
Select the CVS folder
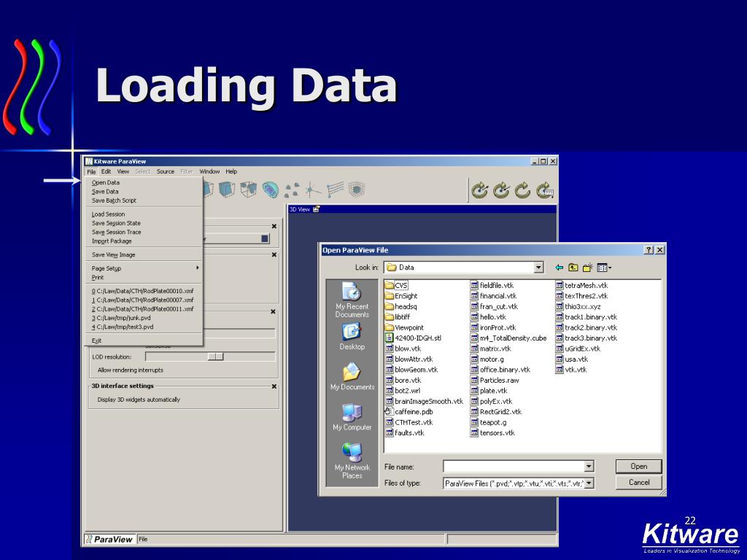click(396, 285)
